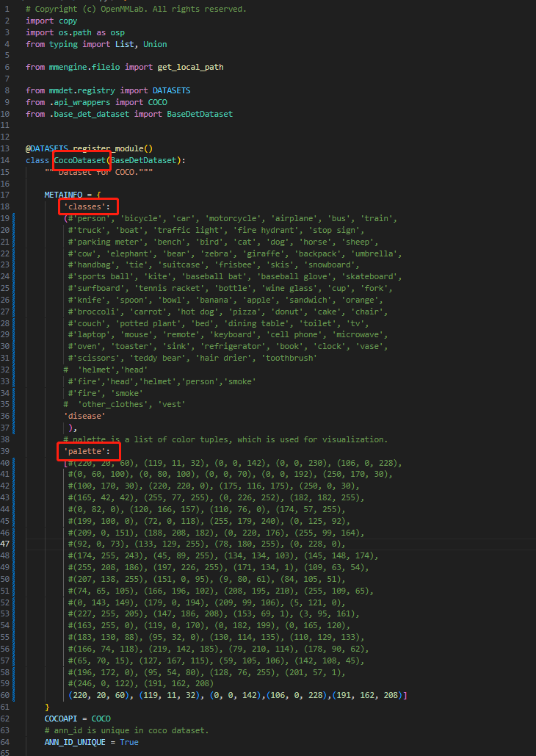Click the 'disease' string on line 36
This screenshot has width=536, height=756.
(x=85, y=416)
